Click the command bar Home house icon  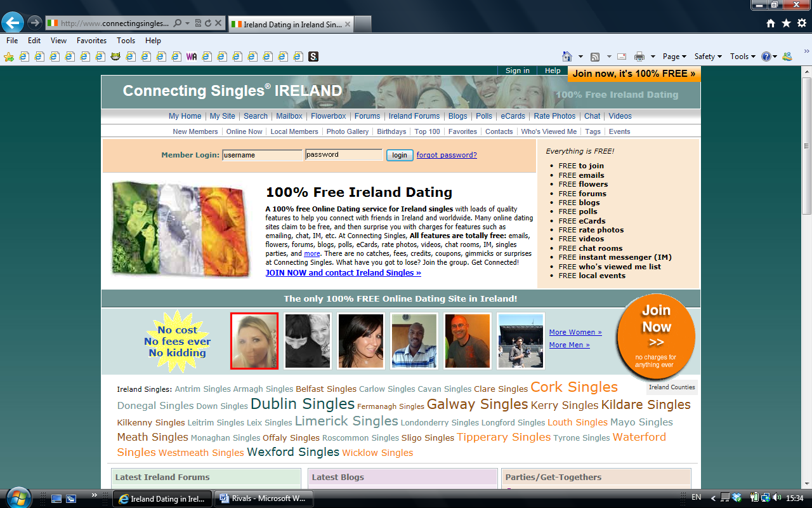tap(567, 57)
